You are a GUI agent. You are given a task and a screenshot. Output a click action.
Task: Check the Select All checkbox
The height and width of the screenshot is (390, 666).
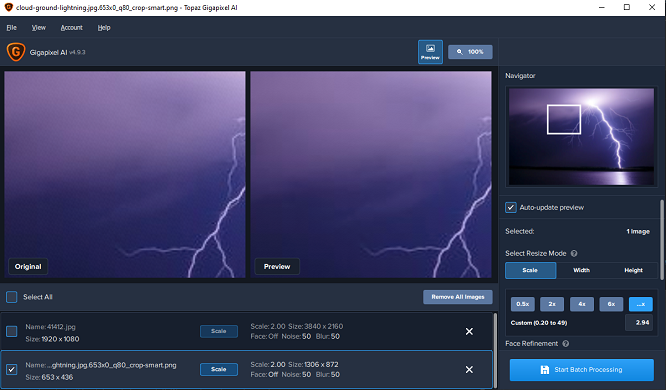point(11,297)
